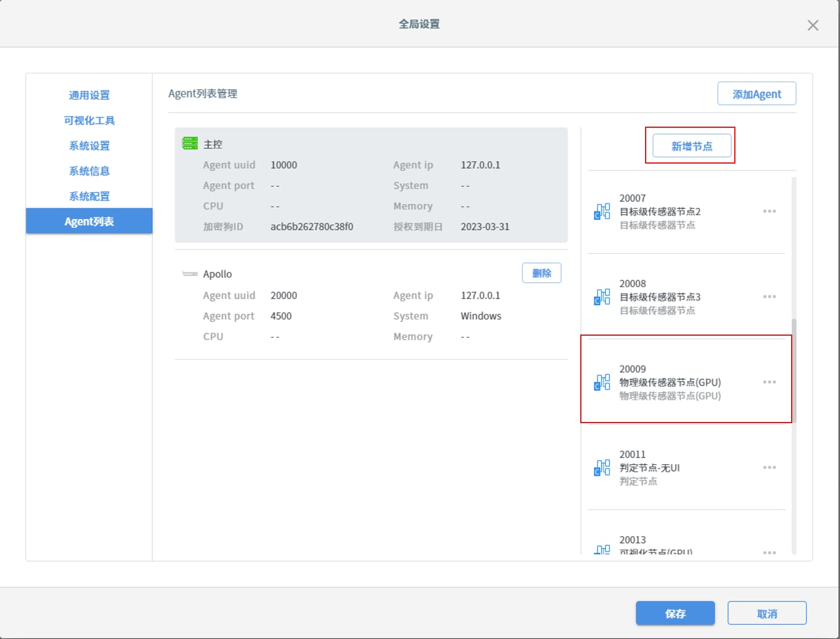Click the green 主控 server icon

190,144
